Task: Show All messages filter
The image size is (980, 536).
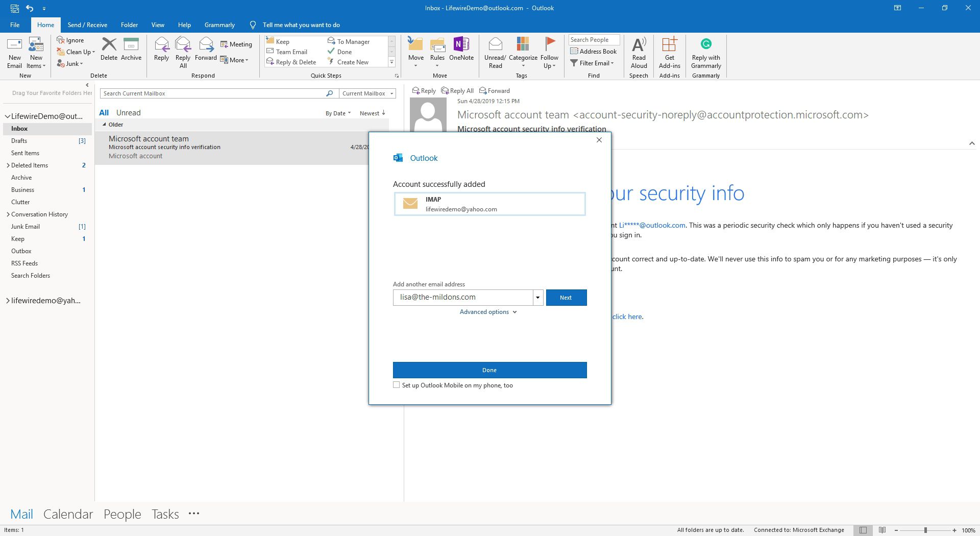Action: (104, 113)
